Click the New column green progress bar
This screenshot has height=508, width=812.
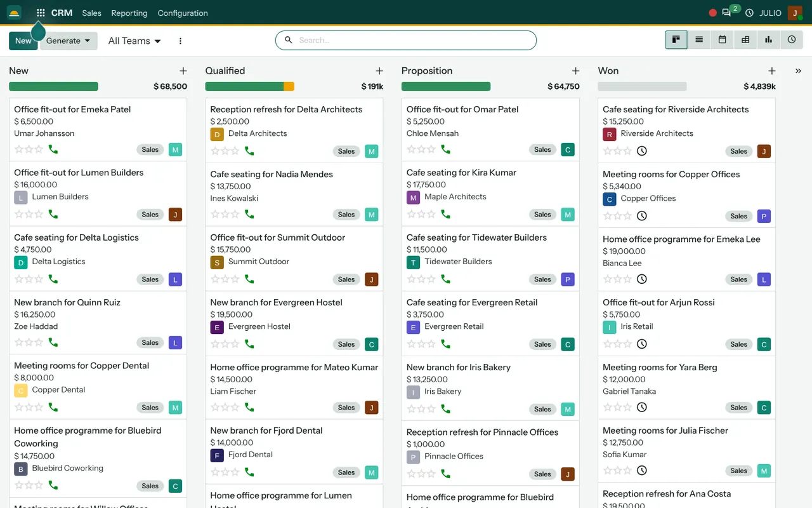pyautogui.click(x=53, y=86)
